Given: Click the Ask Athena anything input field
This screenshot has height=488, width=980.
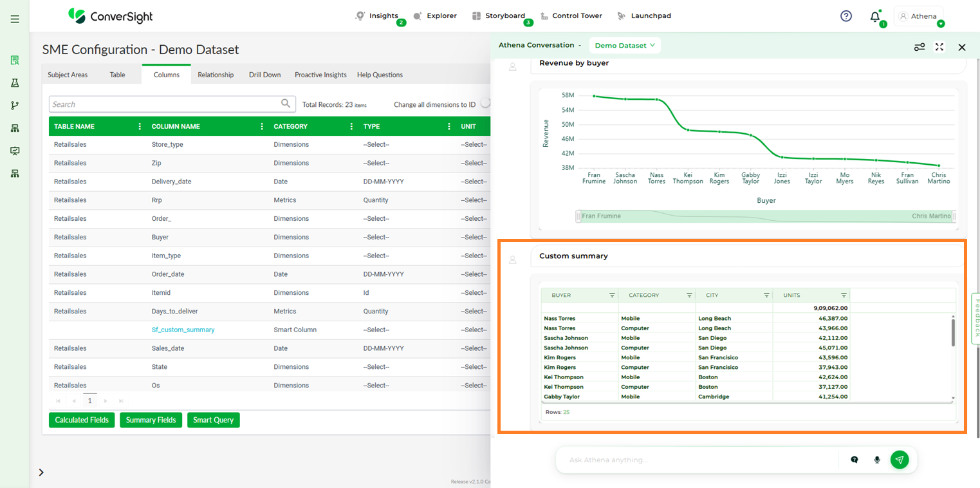Looking at the screenshot, I should click(x=698, y=460).
